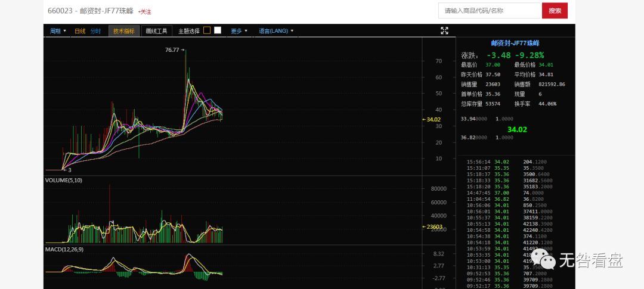Select the white theme swatch

(x=218, y=30)
